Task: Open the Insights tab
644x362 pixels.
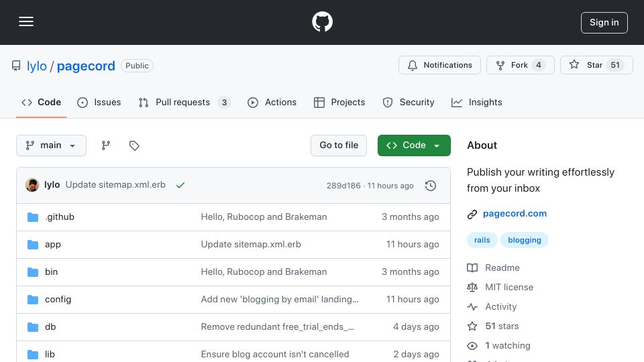Action: pyautogui.click(x=476, y=102)
